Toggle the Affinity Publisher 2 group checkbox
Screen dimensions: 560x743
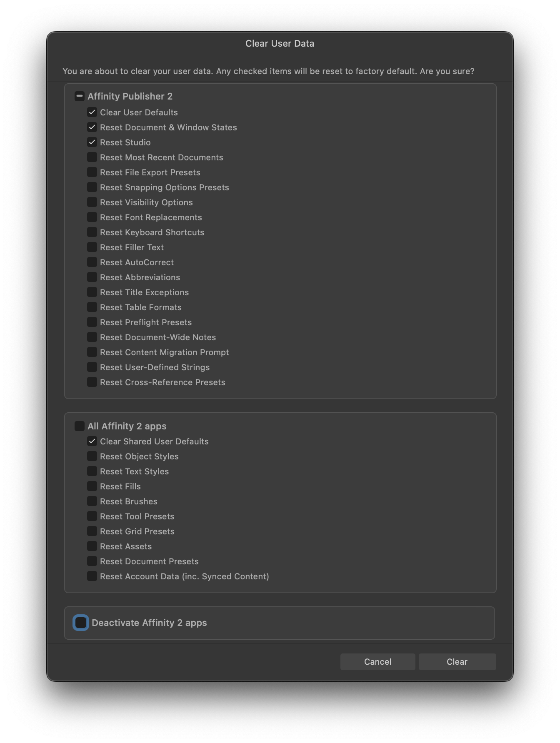coord(80,96)
